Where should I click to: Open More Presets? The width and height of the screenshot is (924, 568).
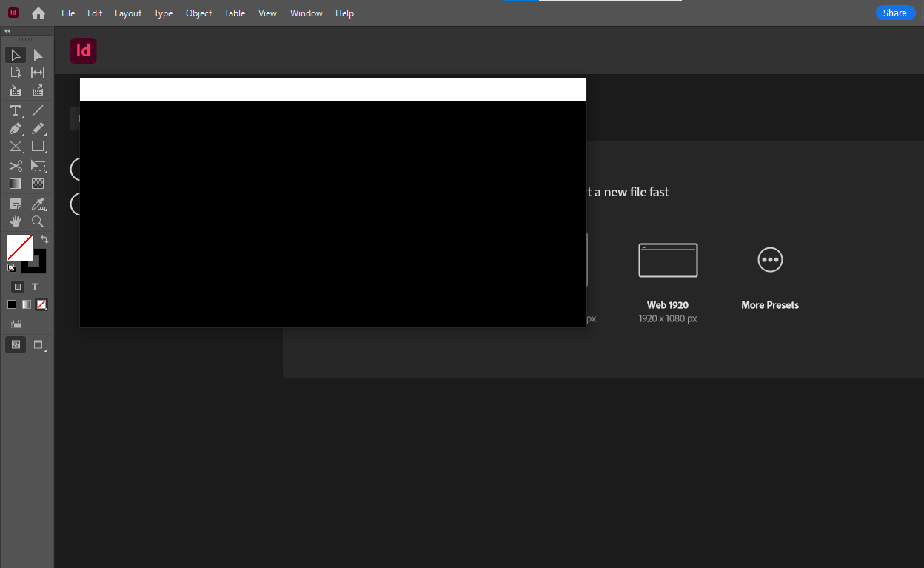(x=770, y=278)
